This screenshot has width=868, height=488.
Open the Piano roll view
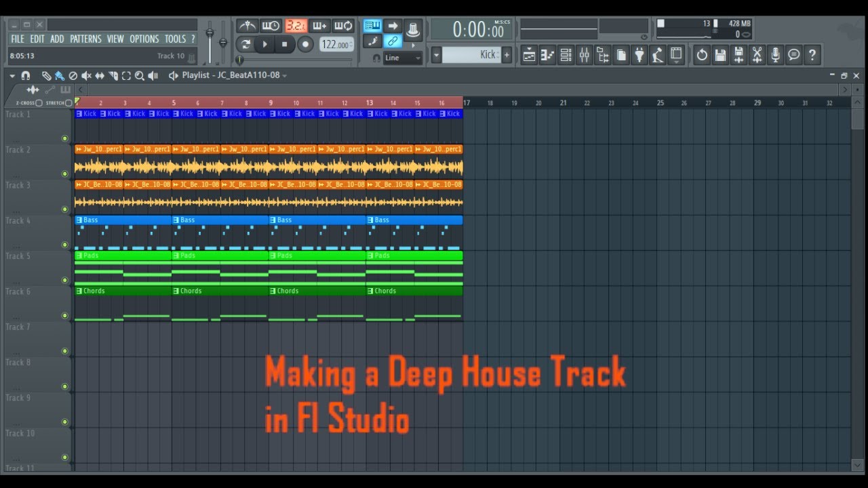(x=548, y=55)
